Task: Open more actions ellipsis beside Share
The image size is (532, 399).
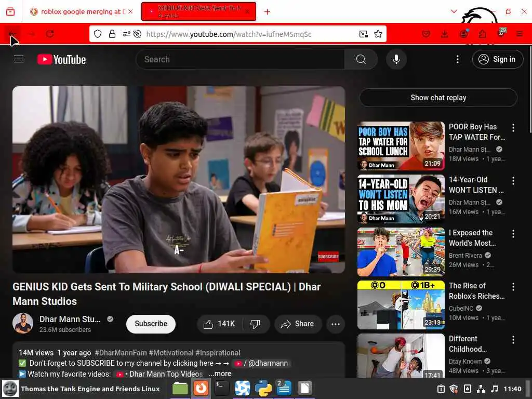Action: pyautogui.click(x=336, y=324)
